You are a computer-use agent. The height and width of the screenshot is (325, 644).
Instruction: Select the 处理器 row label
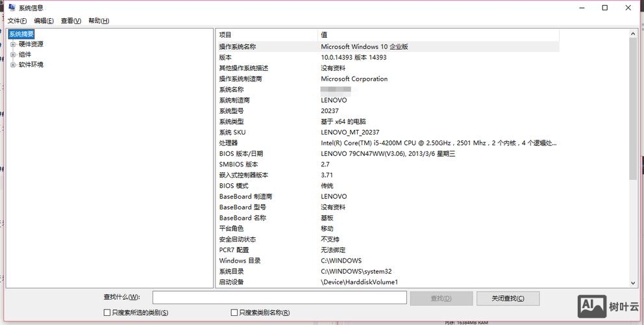tap(229, 143)
